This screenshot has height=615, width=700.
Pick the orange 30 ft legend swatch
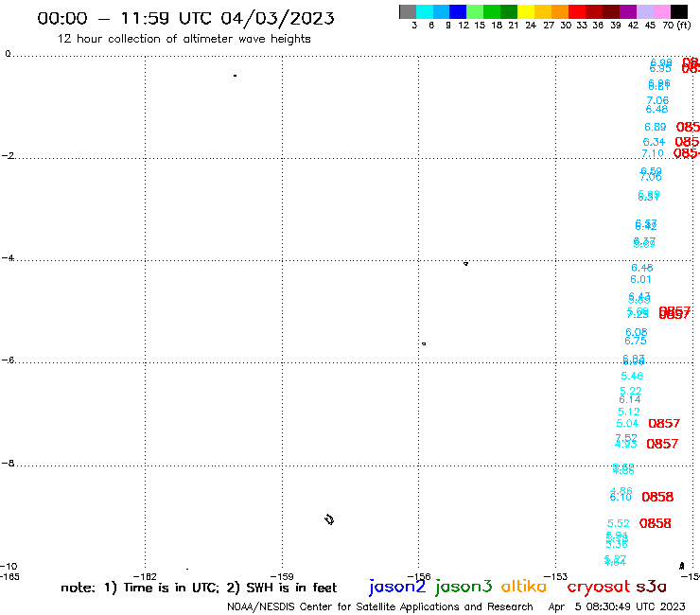click(x=560, y=11)
